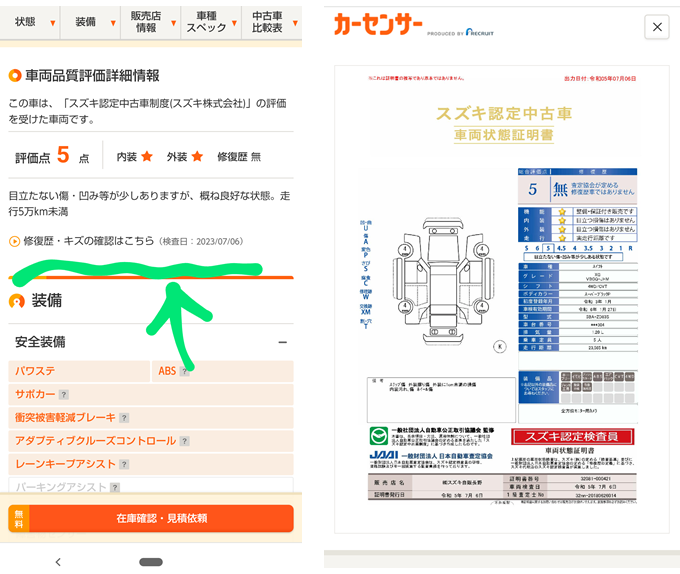The image size is (680, 574).
Task: Collapse the 安全装備 section with minus
Action: point(283,342)
